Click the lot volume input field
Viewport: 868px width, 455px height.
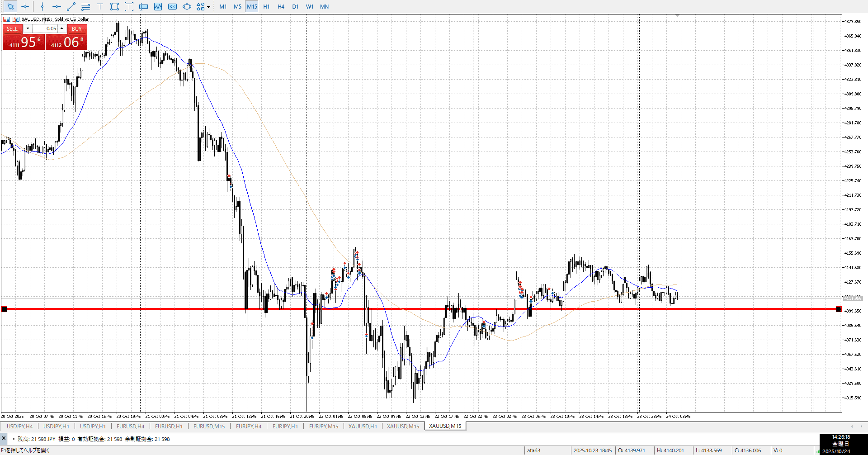click(x=45, y=28)
